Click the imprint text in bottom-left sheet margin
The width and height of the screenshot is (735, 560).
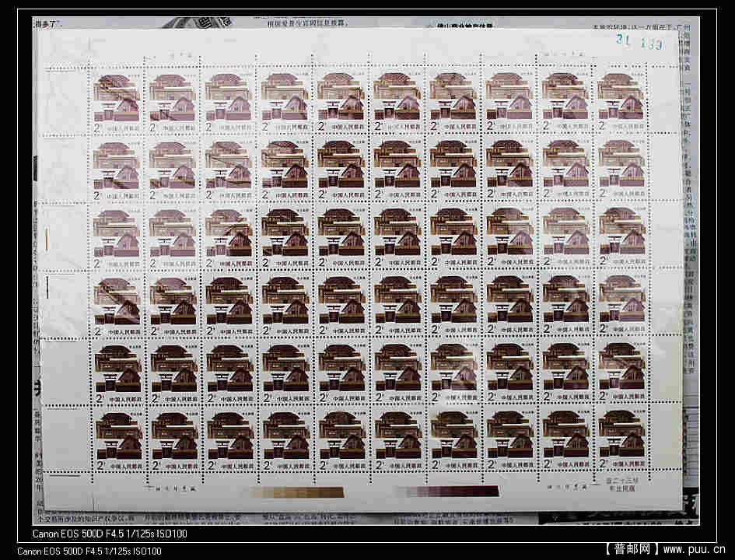point(173,488)
